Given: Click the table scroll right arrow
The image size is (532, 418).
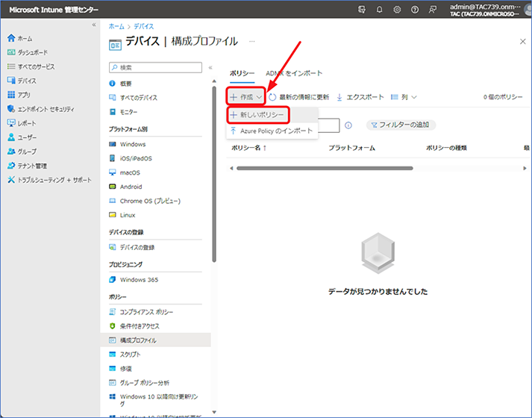Looking at the screenshot, I should point(525,168).
